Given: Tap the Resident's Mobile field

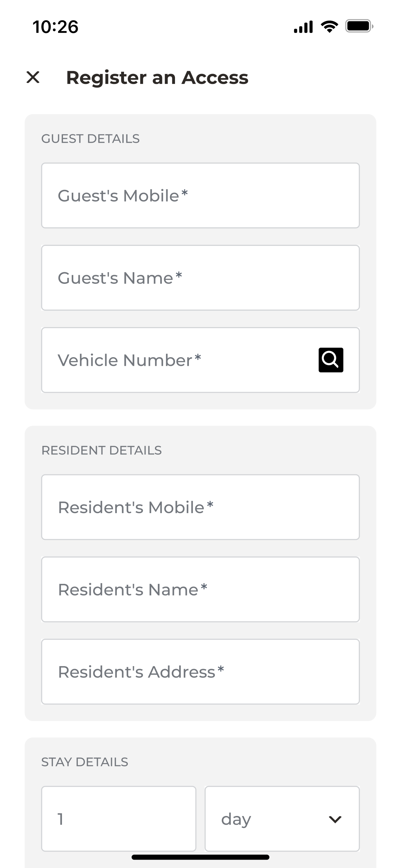Looking at the screenshot, I should coord(200,507).
